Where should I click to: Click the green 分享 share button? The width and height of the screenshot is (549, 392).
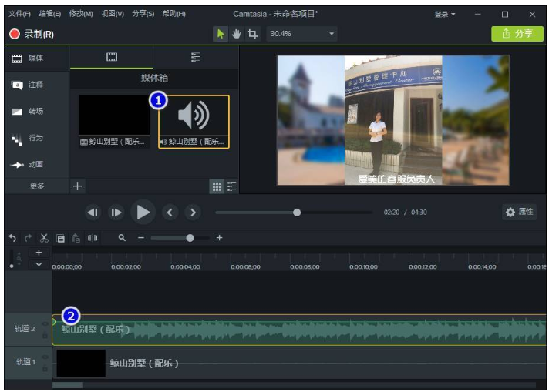point(517,34)
